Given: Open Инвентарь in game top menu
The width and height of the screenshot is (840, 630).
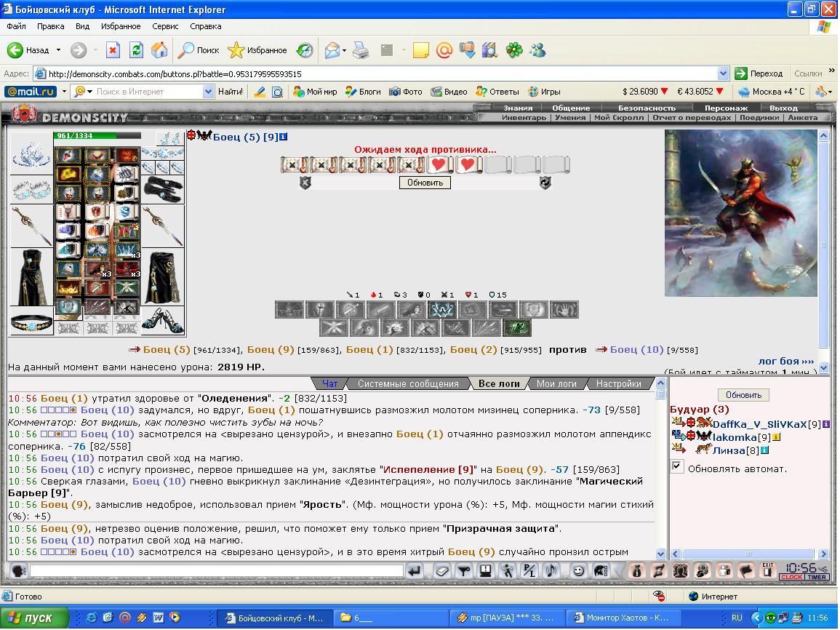Looking at the screenshot, I should [x=524, y=117].
